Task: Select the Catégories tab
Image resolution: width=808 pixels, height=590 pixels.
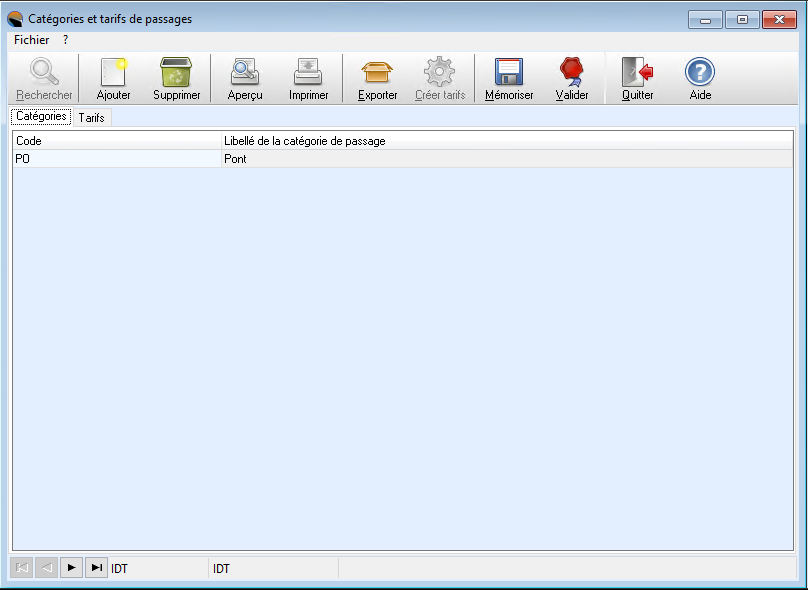Action: coord(41,117)
